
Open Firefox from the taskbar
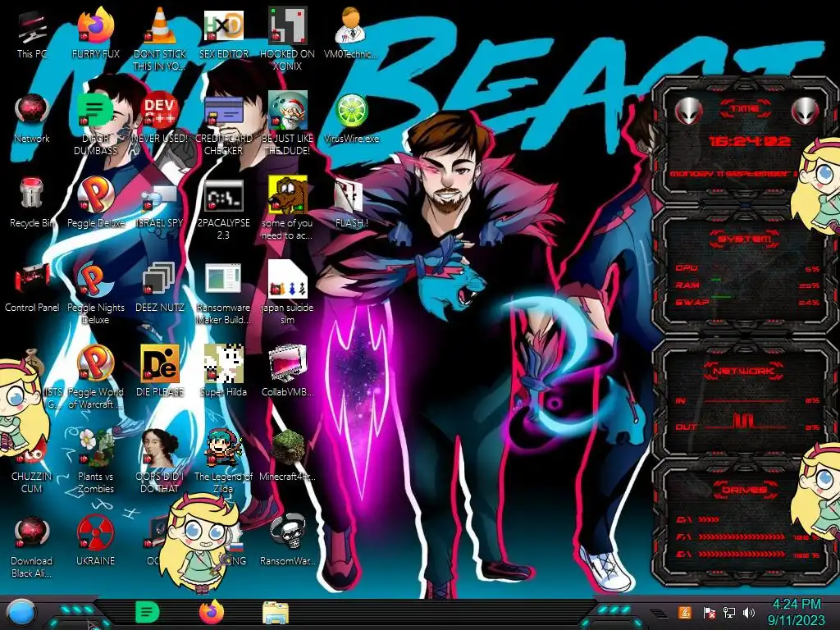[212, 612]
